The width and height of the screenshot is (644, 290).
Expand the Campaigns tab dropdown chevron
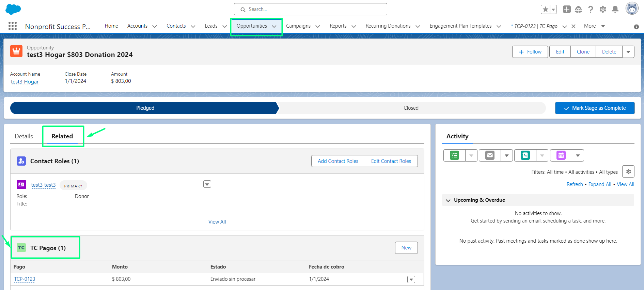[317, 26]
